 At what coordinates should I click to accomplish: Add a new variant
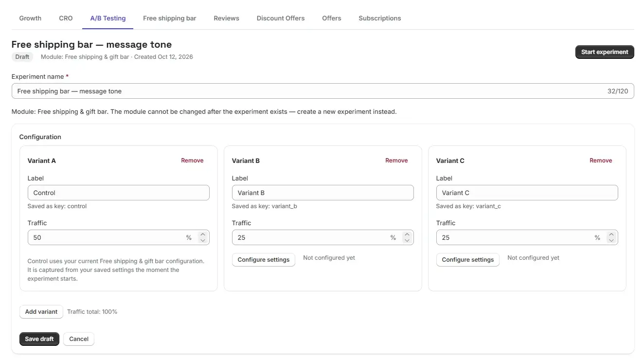point(41,312)
